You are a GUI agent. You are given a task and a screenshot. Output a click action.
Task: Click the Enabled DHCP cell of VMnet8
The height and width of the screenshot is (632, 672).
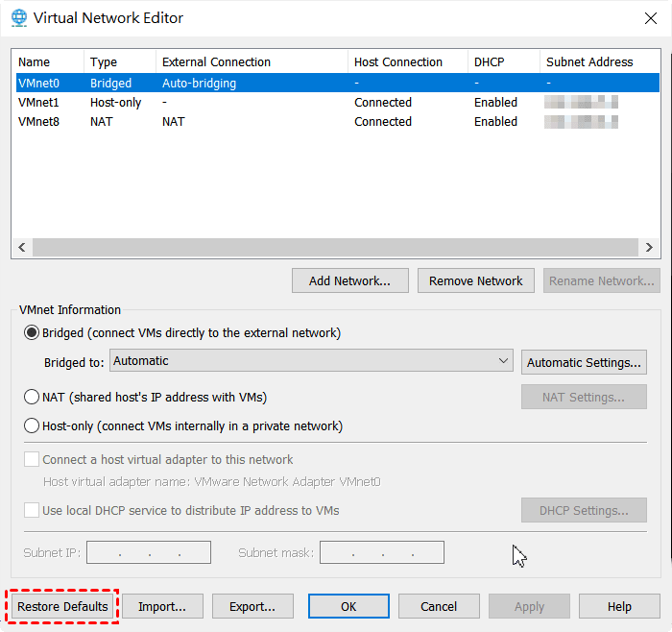[495, 121]
